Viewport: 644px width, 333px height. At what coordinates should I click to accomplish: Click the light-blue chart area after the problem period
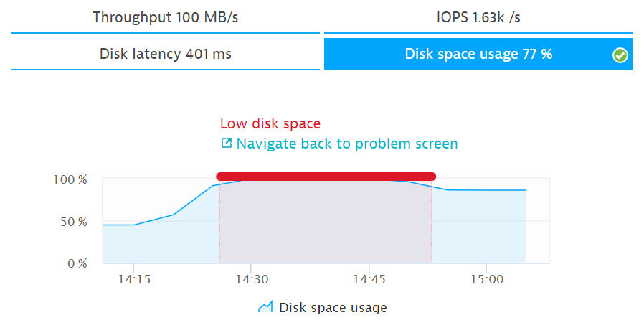click(x=479, y=230)
